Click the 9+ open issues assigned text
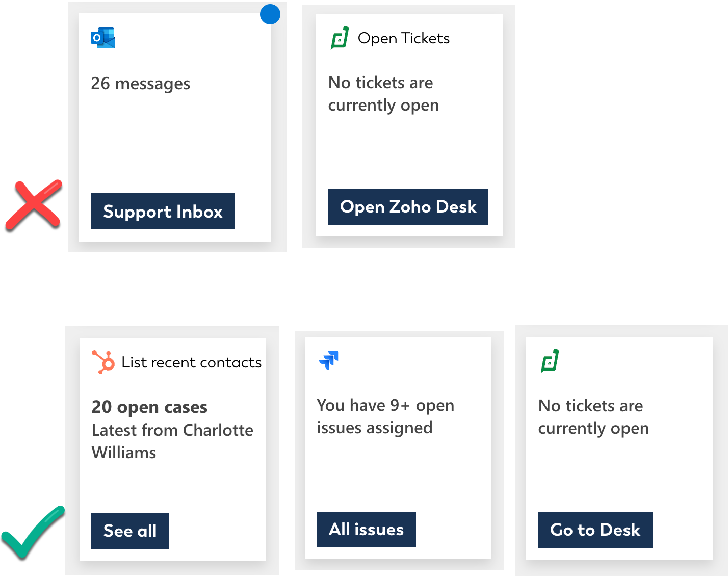Viewport: 728px width, 579px height. [385, 416]
